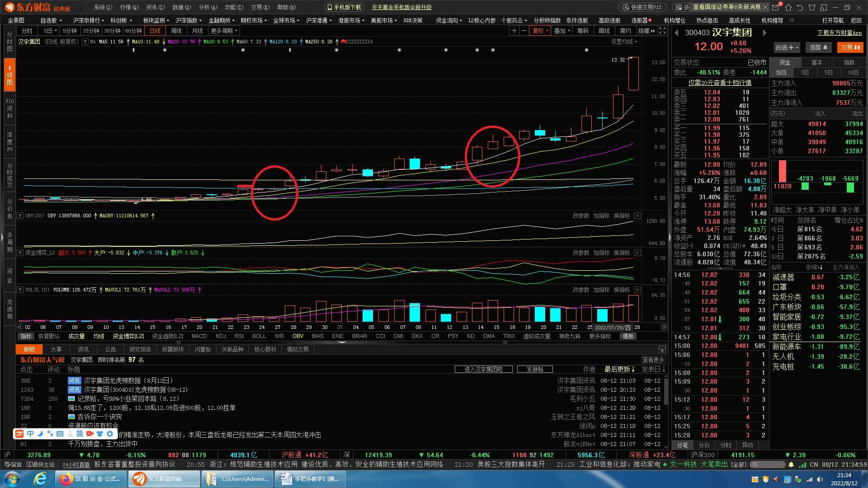Select 周线 weekly period
868x488 pixels.
pyautogui.click(x=176, y=31)
